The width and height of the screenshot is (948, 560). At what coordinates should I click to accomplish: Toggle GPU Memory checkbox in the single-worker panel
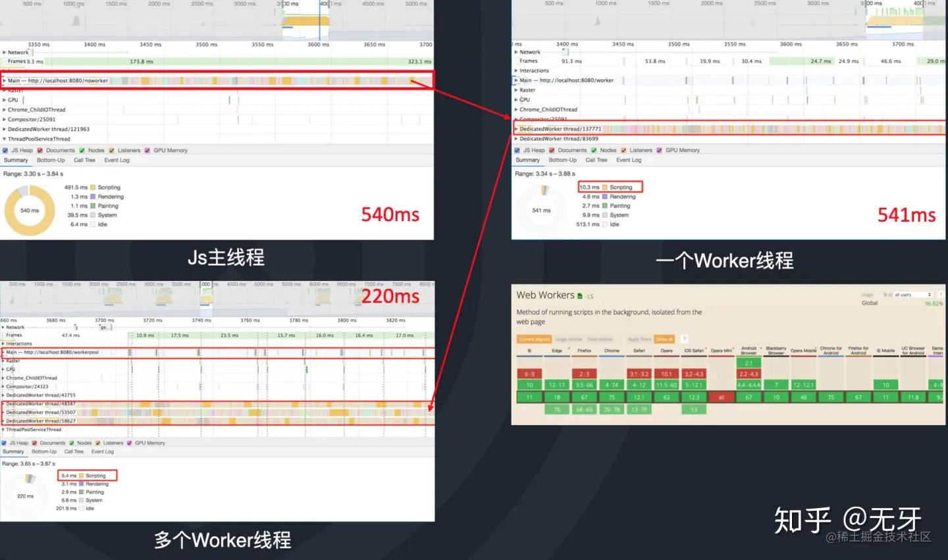coord(659,150)
